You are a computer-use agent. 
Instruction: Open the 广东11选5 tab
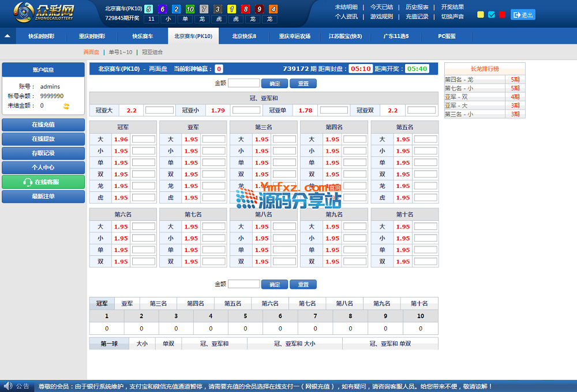[x=396, y=36]
